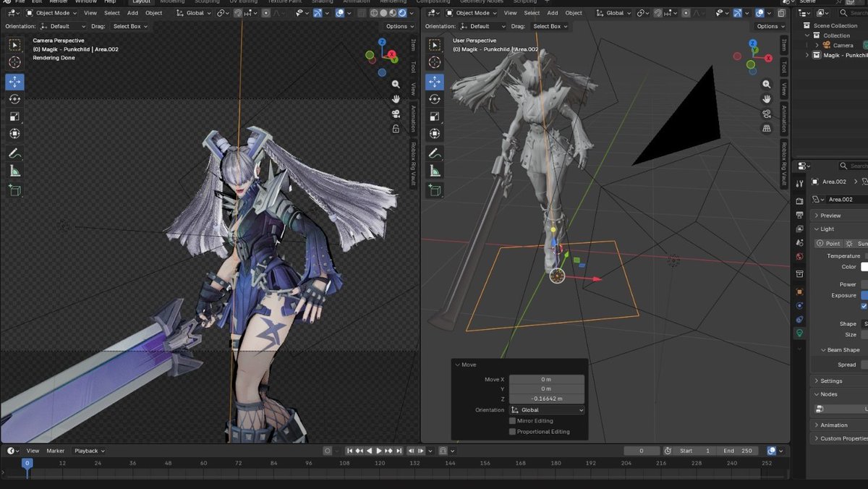Select the Transform tool in right viewport toolbar
This screenshot has width=868, height=489.
click(434, 134)
